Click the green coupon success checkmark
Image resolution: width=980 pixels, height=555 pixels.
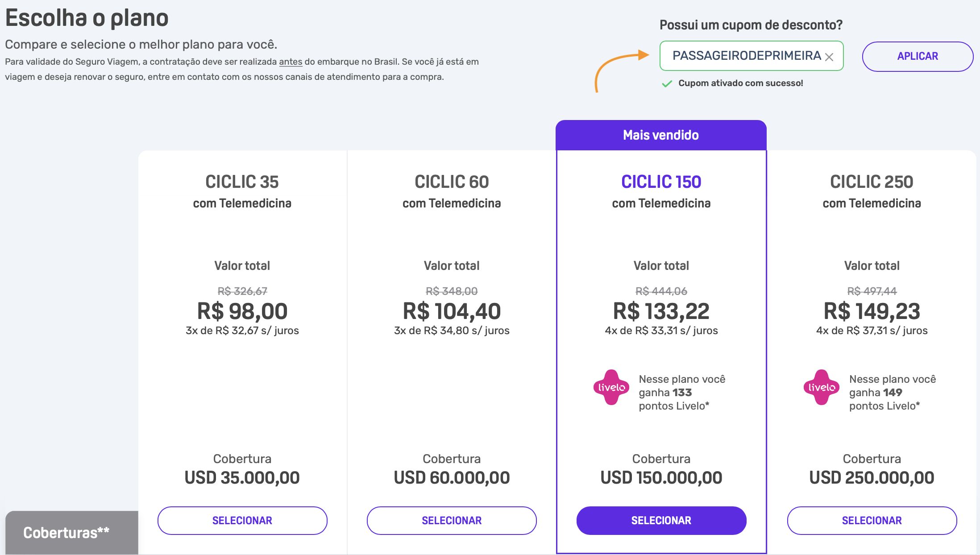(x=667, y=83)
